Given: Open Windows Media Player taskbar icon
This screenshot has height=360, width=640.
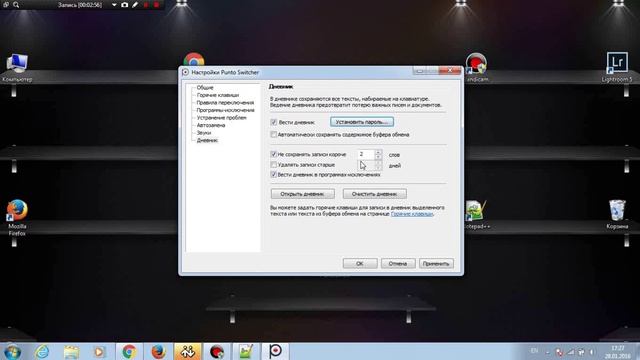Looking at the screenshot, I should coord(99,351).
